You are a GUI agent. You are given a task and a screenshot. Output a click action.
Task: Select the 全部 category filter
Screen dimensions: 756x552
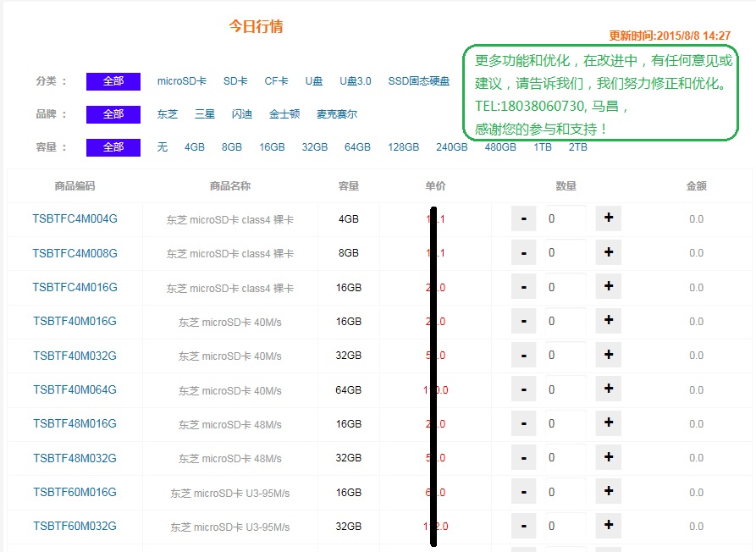click(113, 81)
